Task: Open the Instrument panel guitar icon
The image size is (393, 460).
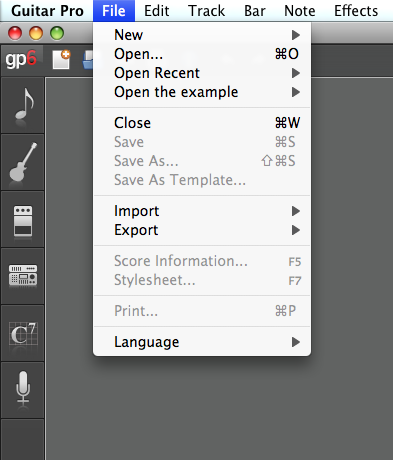Action: coord(23,162)
